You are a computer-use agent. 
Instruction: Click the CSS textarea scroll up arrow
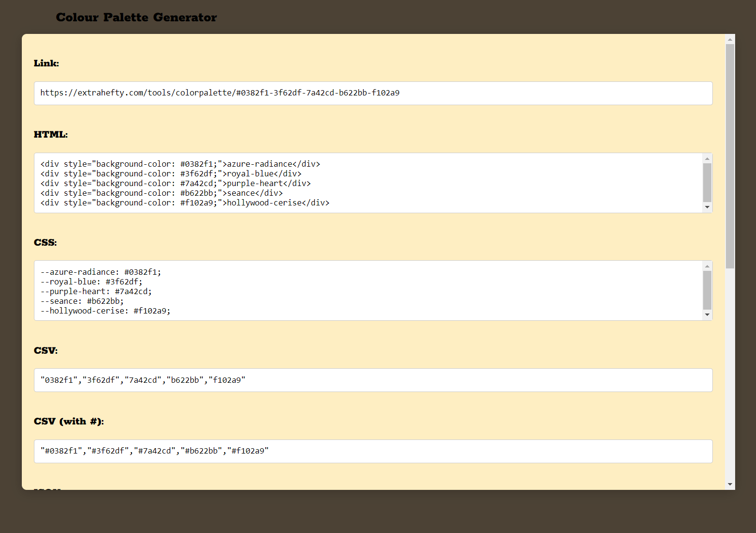click(707, 266)
